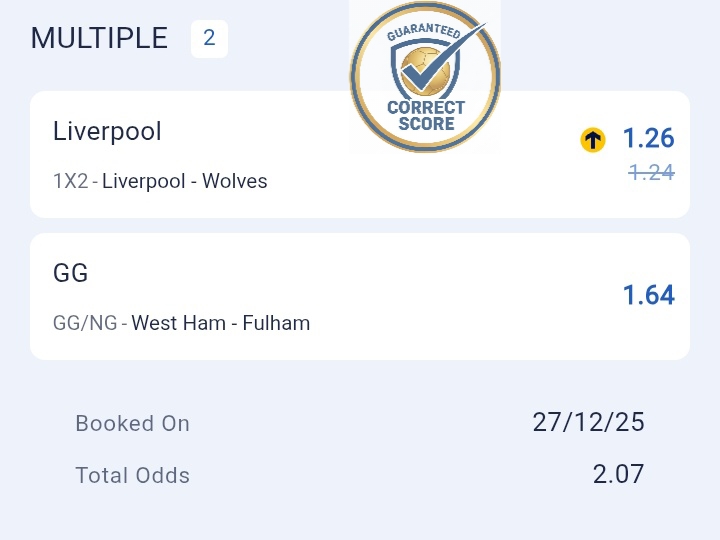Viewport: 720px width, 540px height.
Task: Tap the Guaranteed Correct Score badge logo
Action: tap(425, 78)
